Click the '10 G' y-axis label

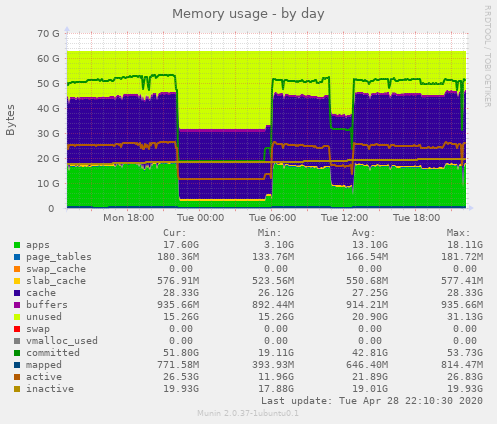tap(49, 184)
